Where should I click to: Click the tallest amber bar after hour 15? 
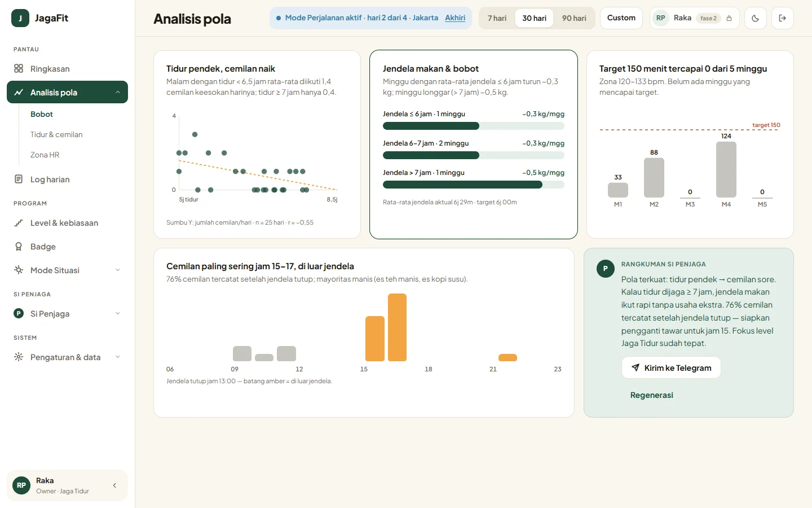coord(397,327)
